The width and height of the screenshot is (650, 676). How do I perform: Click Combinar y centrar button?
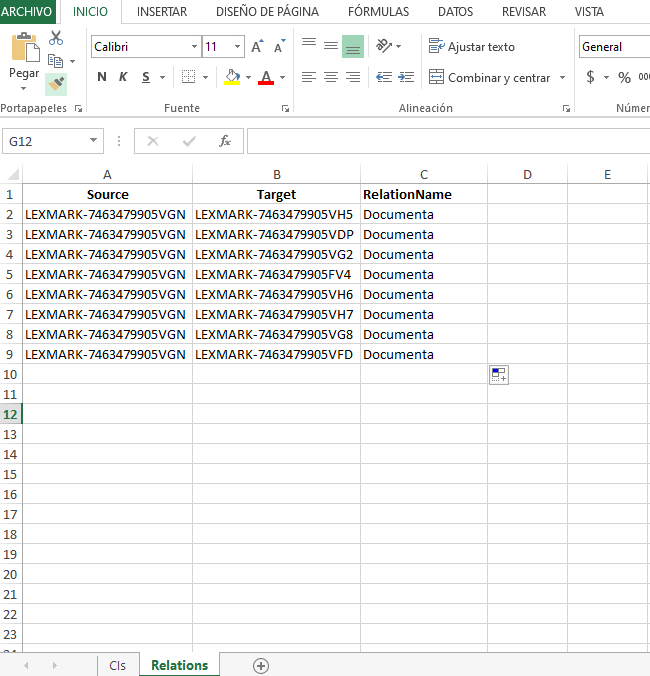tap(490, 78)
